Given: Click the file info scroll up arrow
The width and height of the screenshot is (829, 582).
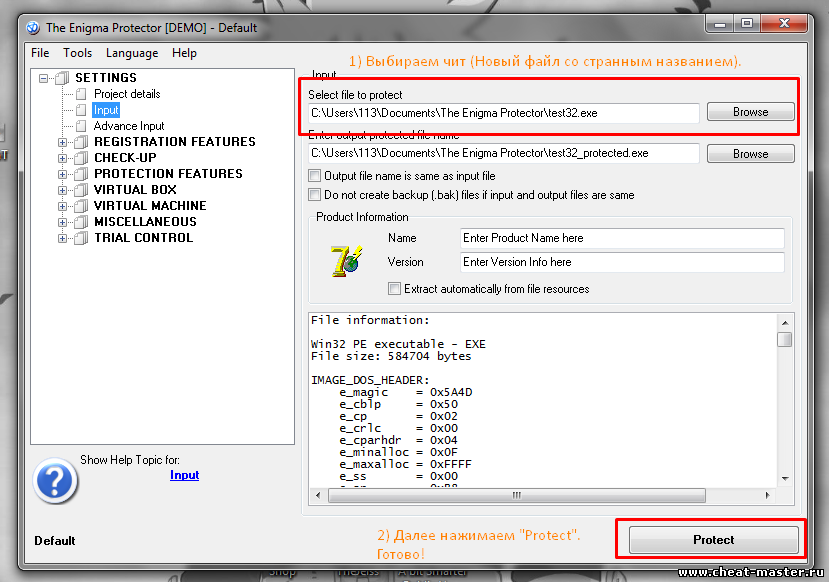Looking at the screenshot, I should tap(785, 322).
